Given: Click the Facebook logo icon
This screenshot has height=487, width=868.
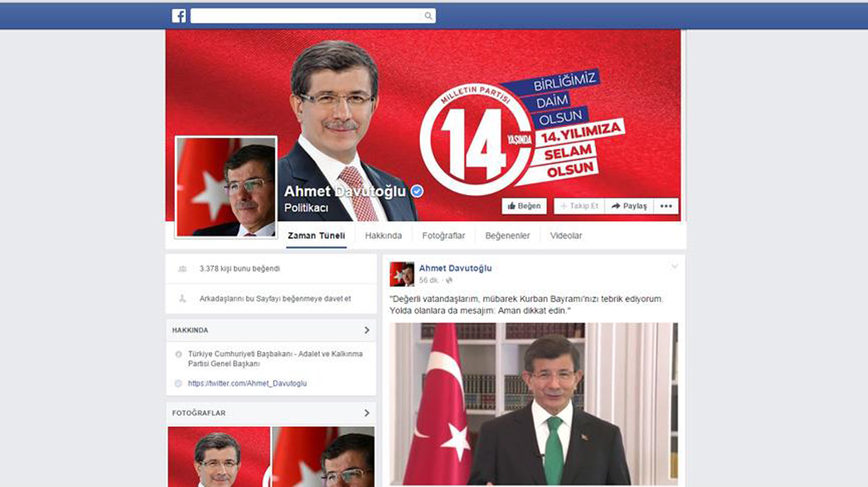Looking at the screenshot, I should click(x=179, y=16).
